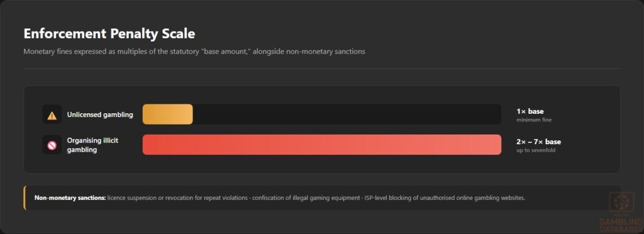Click 'confiscation of illegal gaming equipment' text
644x234 pixels.
(x=306, y=198)
